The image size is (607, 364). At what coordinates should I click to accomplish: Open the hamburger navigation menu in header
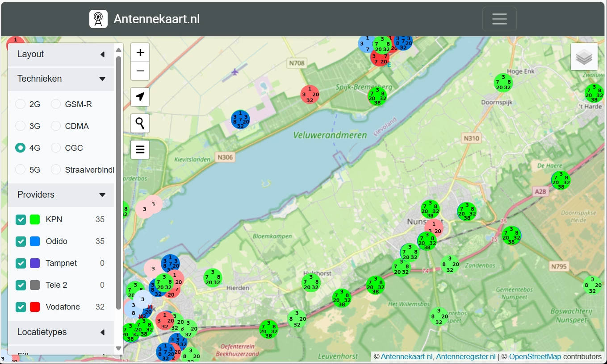(x=499, y=19)
